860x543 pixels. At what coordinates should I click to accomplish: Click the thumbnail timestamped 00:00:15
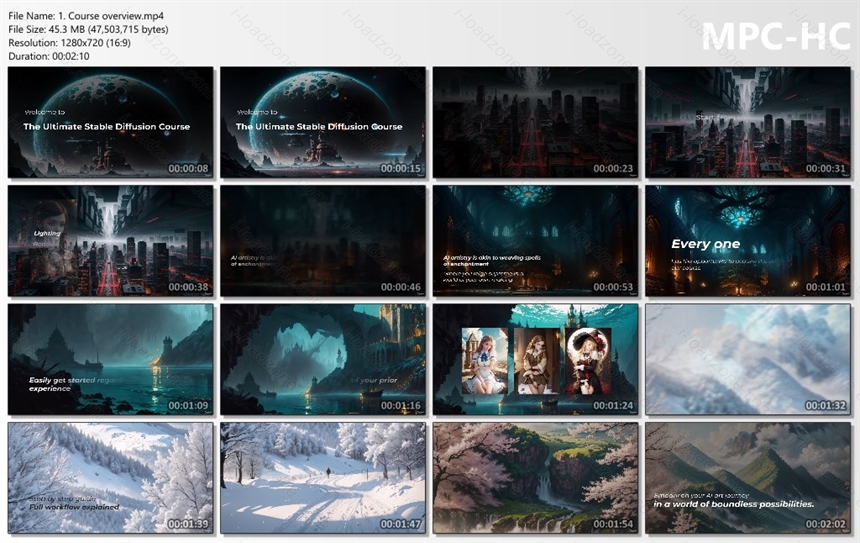coord(323,122)
